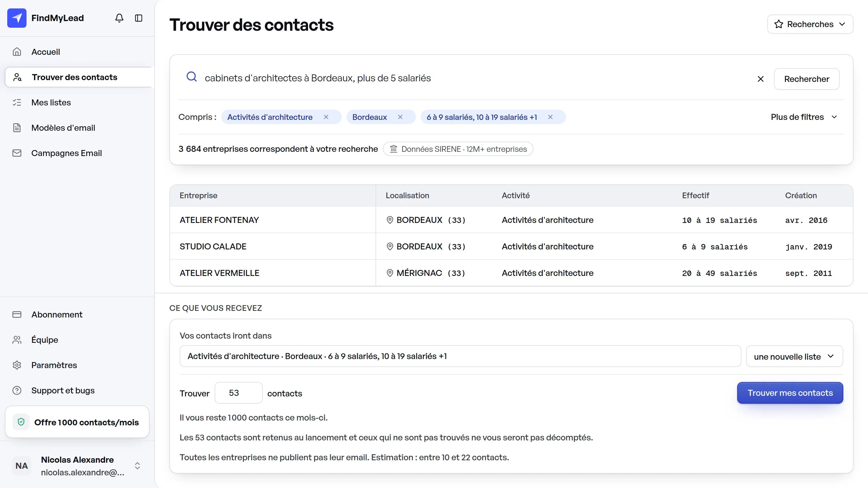The height and width of the screenshot is (488, 868).
Task: Click the Rechercher button
Action: point(806,79)
